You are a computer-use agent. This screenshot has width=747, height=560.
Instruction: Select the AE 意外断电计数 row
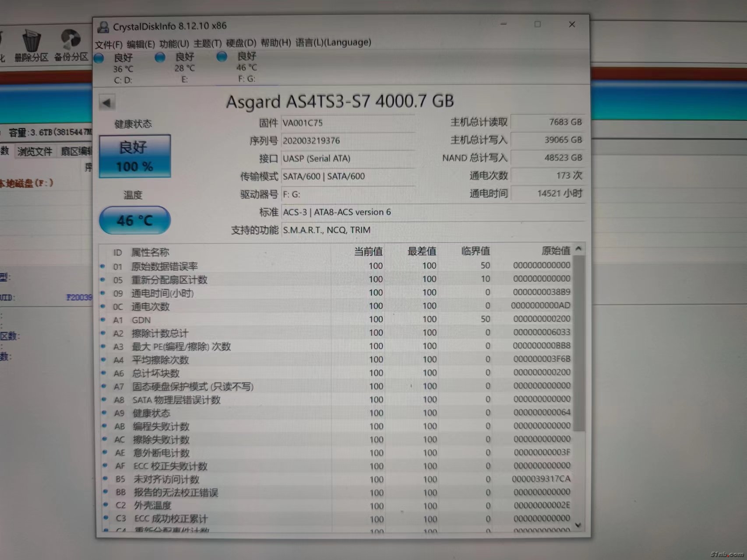tap(336, 453)
